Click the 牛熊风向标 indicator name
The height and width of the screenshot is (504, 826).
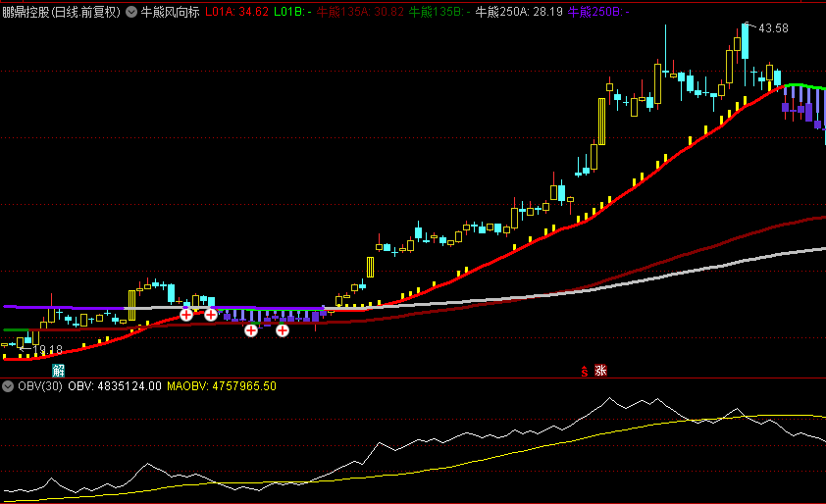(170, 12)
